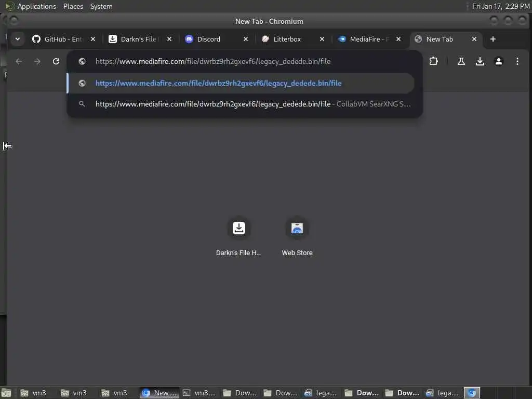The image size is (532, 399).
Task: Switch to the Litterbox tab
Action: click(293, 39)
